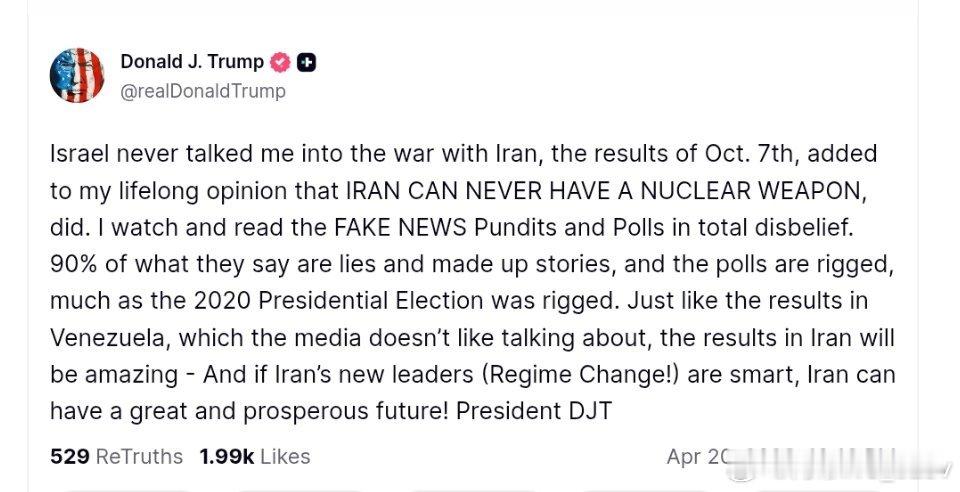
Task: Open the Donald J. Trump display name
Action: pos(192,62)
